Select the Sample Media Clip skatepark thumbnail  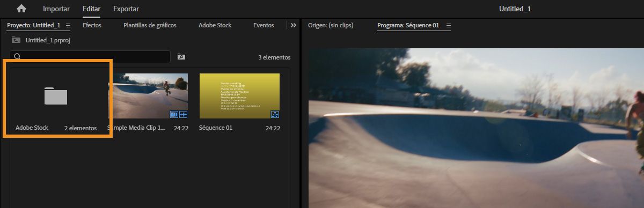148,96
